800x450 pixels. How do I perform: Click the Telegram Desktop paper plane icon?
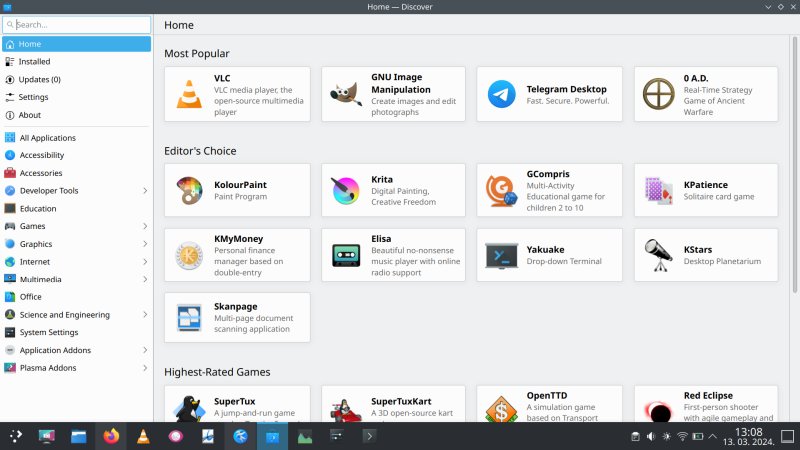tap(501, 94)
